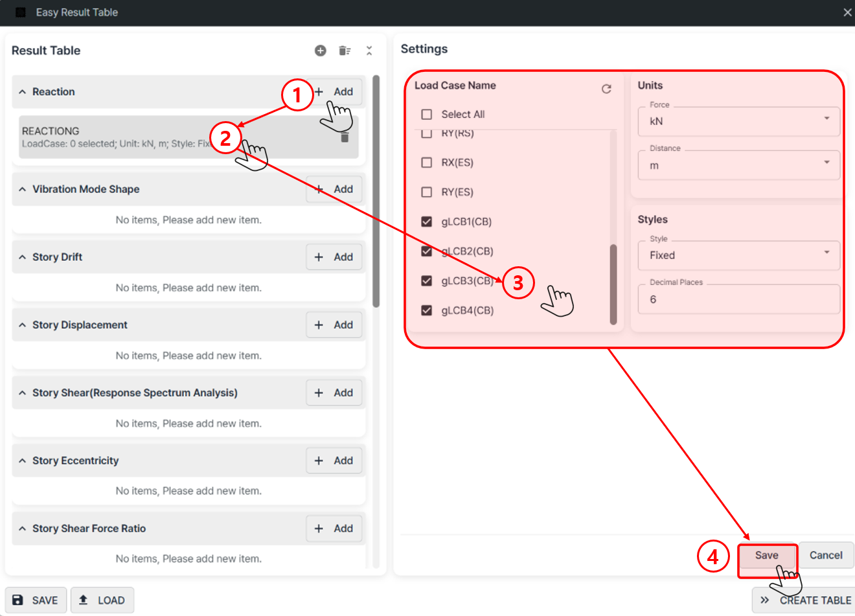Click the LOAD upload button
Image resolution: width=855 pixels, height=616 pixels.
(x=102, y=600)
